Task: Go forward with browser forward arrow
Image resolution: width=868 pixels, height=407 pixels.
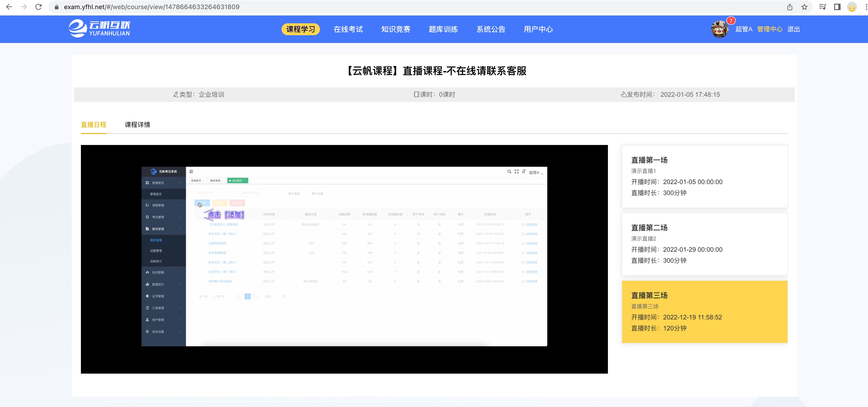Action: tap(24, 7)
